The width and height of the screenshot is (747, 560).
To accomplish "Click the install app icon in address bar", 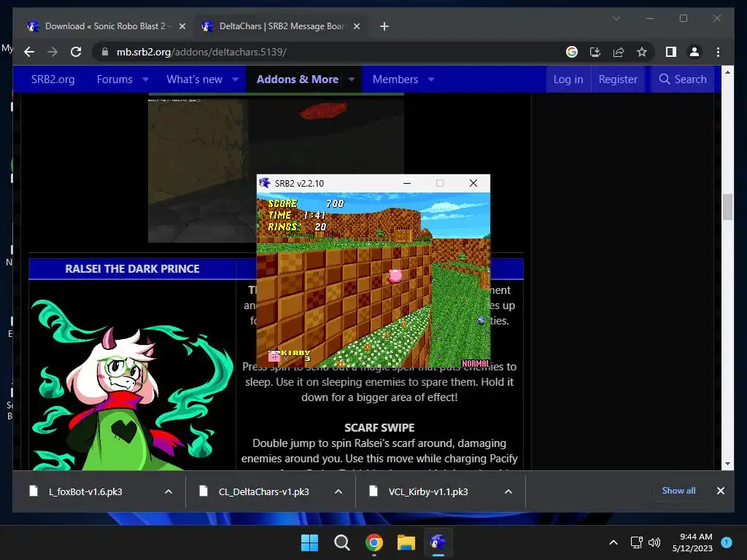I will (595, 52).
